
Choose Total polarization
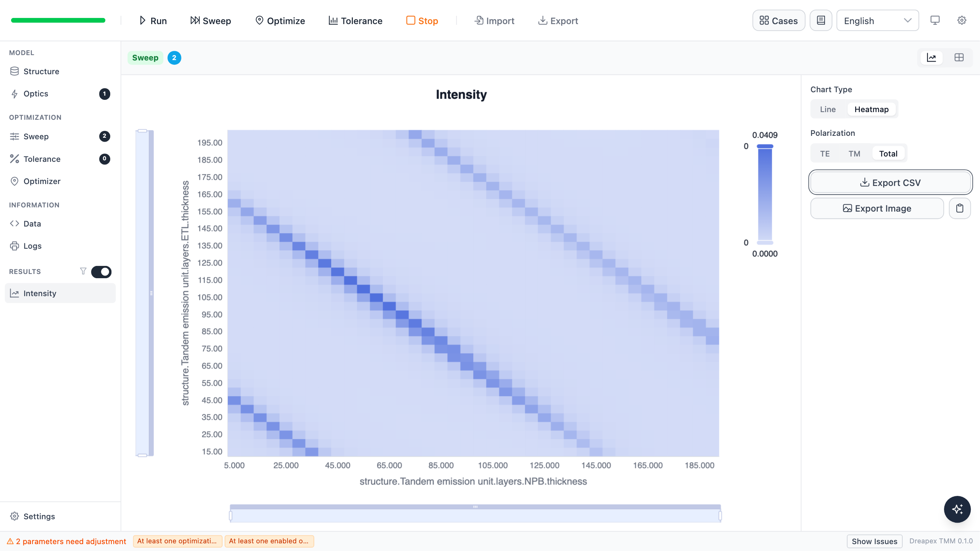888,154
